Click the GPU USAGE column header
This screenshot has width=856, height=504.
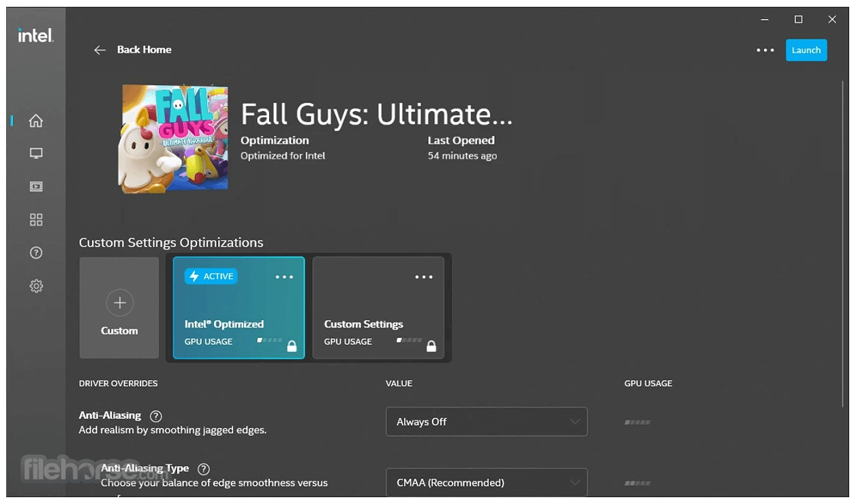(x=648, y=383)
